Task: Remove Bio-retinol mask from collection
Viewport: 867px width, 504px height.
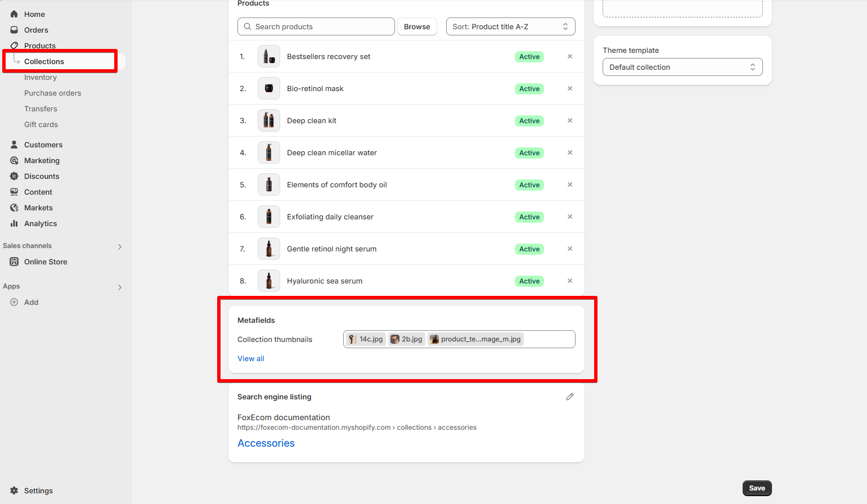Action: pos(570,88)
